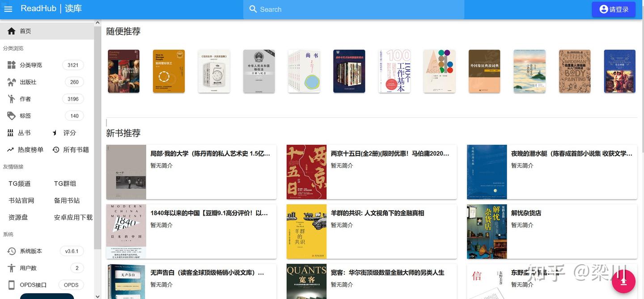Click the v3.6.1 version badge
Screen dimensions: 644x299
click(72, 251)
